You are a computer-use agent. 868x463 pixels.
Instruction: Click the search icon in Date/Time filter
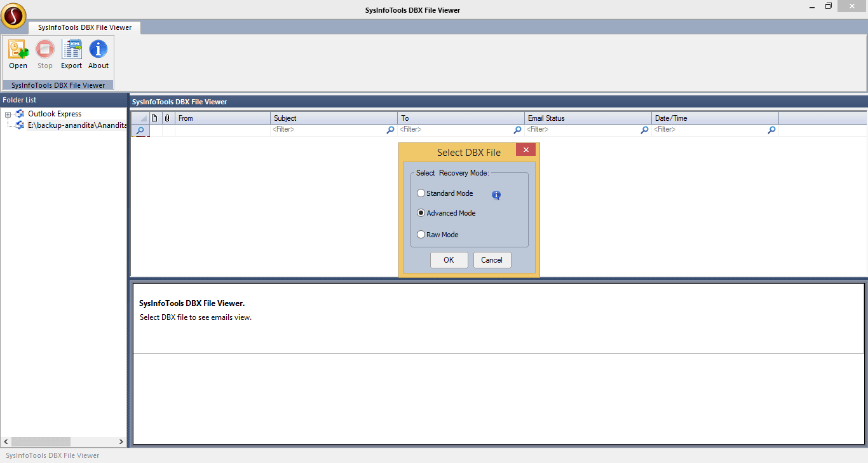coord(771,130)
